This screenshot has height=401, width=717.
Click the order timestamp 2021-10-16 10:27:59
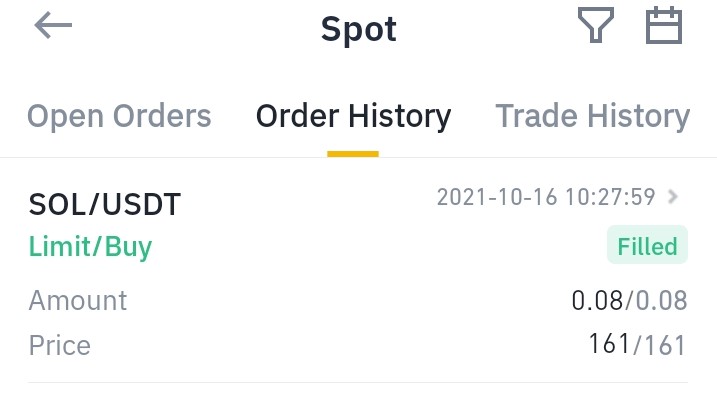[546, 197]
